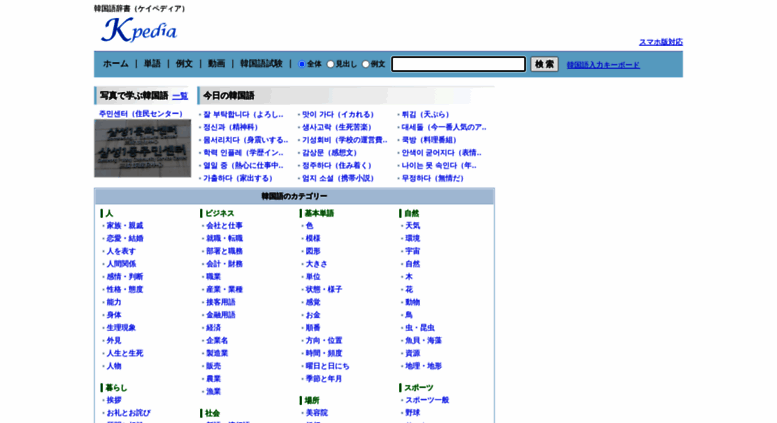Open the 정신과 (精神科) link
The width and height of the screenshot is (777, 423).
click(x=230, y=127)
